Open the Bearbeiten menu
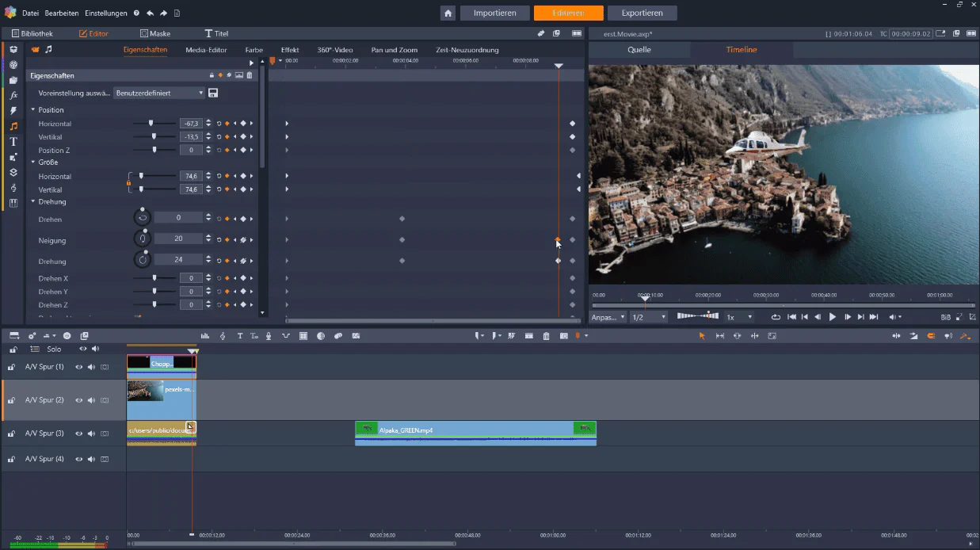The image size is (980, 550). (62, 13)
